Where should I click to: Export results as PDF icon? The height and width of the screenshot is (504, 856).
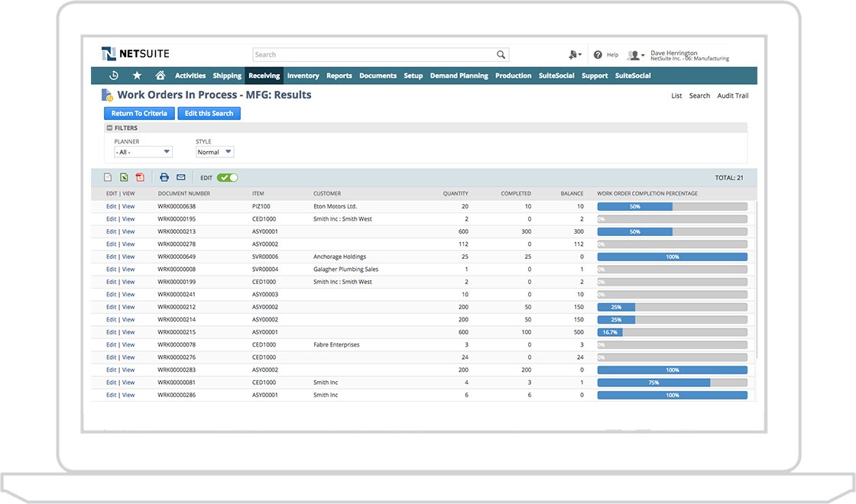coord(140,177)
